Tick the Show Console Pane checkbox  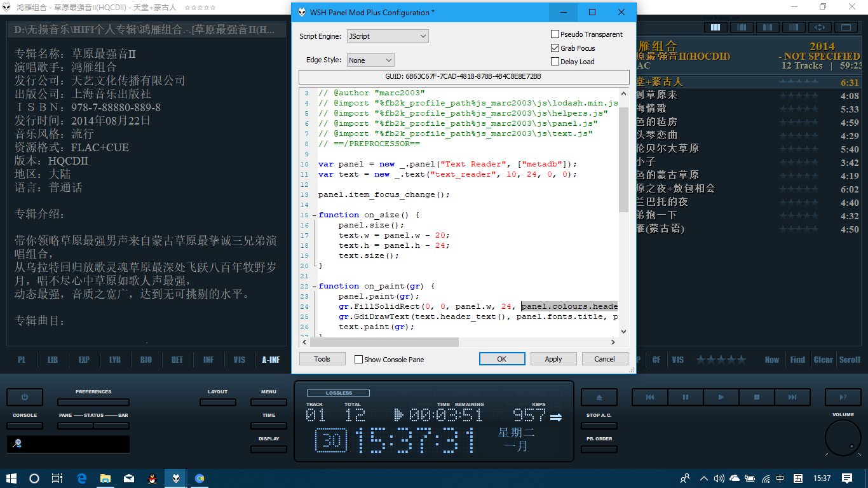(358, 360)
